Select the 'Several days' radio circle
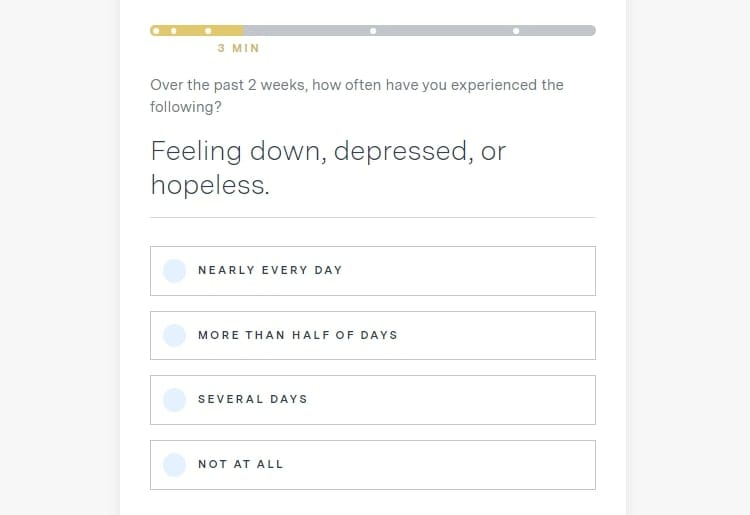This screenshot has width=750, height=515. coord(174,400)
